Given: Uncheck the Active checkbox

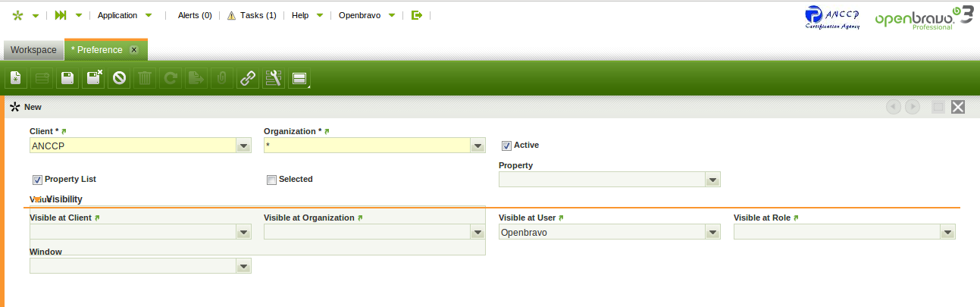Looking at the screenshot, I should tap(506, 146).
